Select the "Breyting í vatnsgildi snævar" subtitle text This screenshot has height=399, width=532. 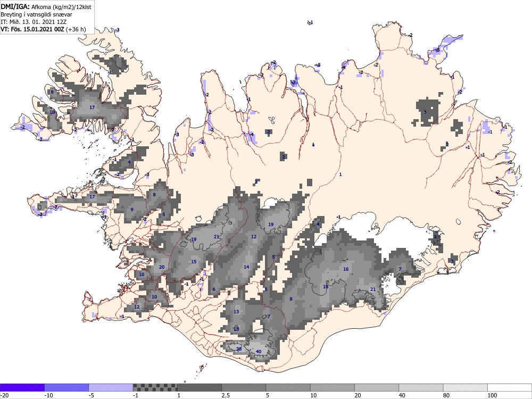pos(36,14)
